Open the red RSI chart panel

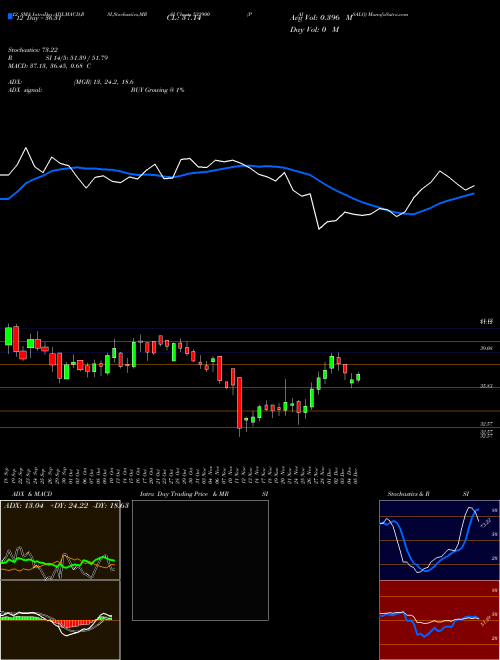[x=439, y=620]
